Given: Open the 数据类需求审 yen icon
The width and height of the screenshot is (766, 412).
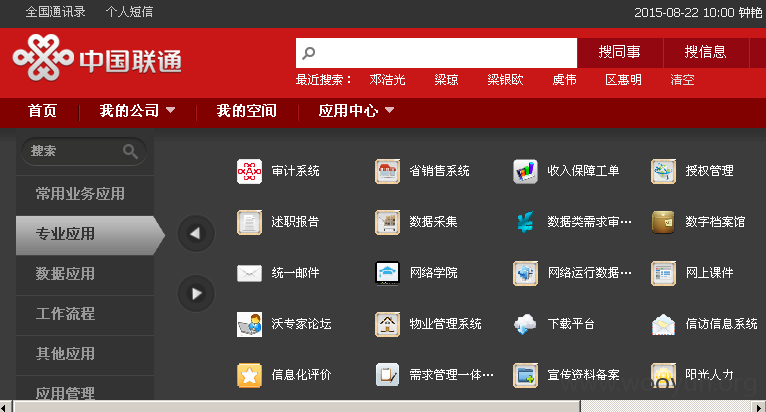Looking at the screenshot, I should (525, 222).
